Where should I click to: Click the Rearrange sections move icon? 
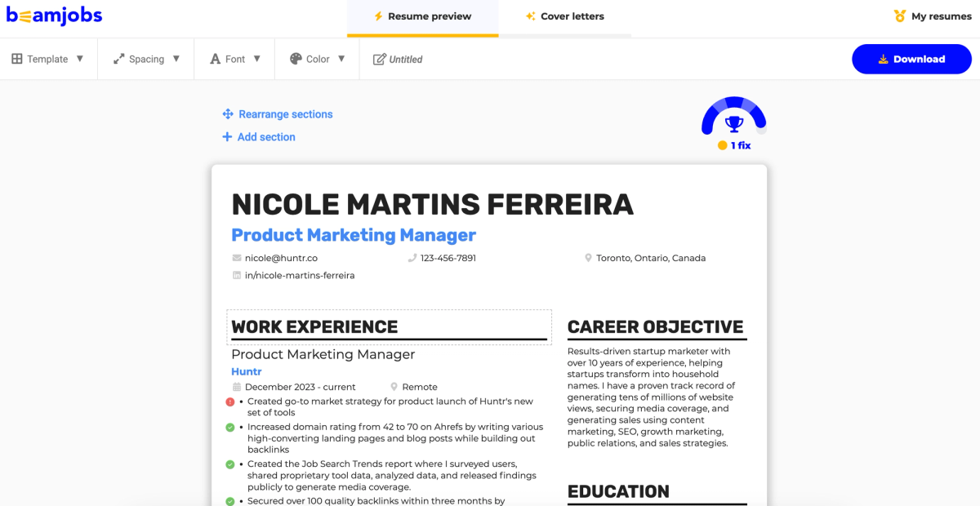tap(228, 114)
